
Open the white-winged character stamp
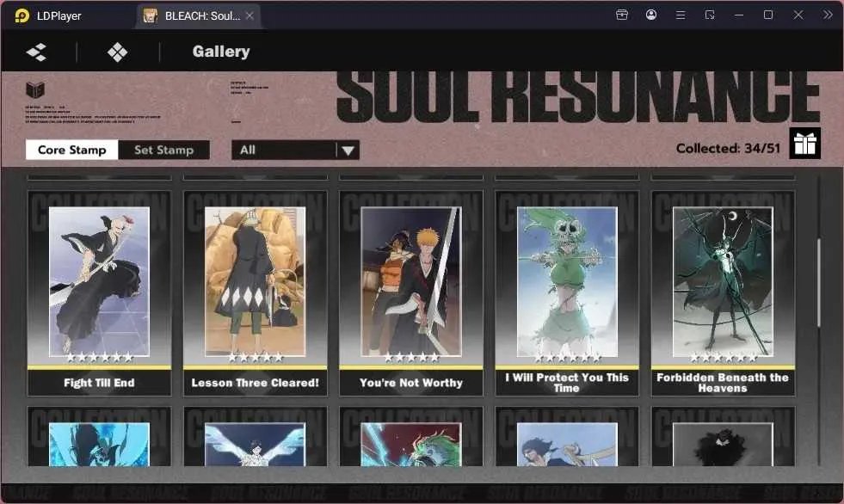(x=256, y=436)
